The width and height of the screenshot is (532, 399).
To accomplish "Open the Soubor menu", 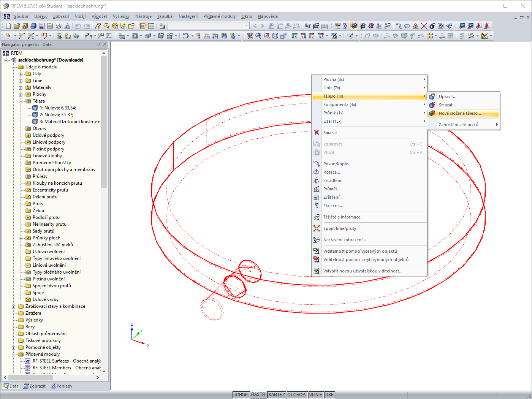I will pos(21,16).
